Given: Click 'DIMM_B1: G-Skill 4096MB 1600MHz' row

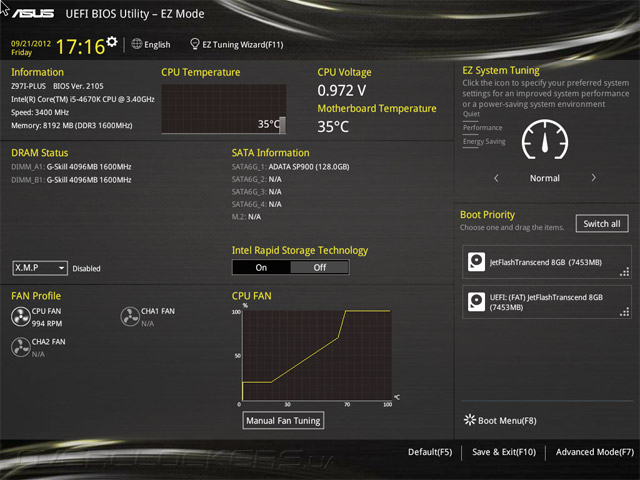Looking at the screenshot, I should point(71,180).
